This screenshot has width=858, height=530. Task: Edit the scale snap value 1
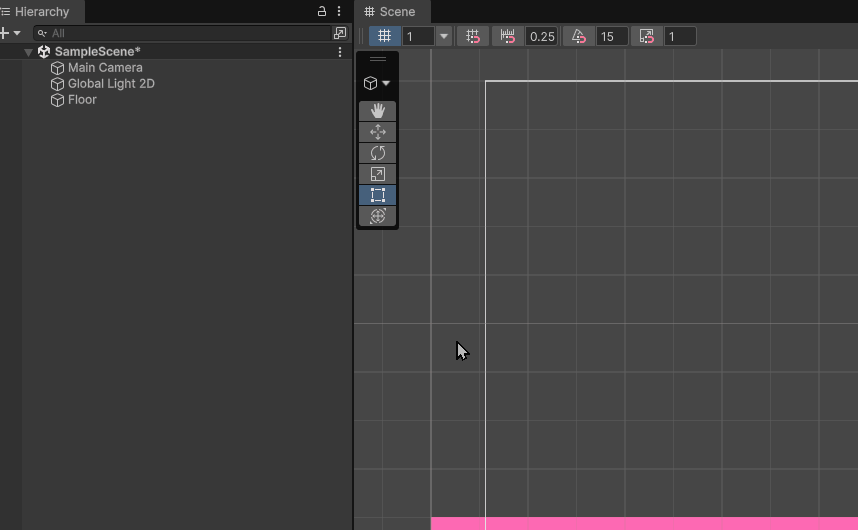pyautogui.click(x=680, y=37)
